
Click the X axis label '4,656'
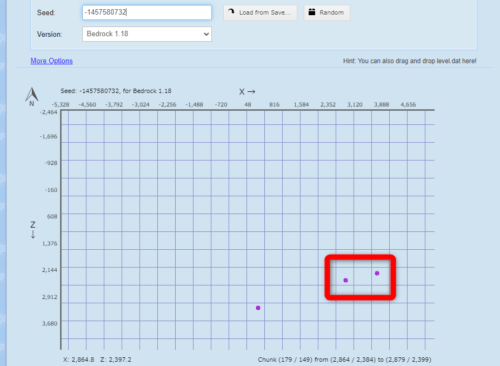[x=408, y=104]
